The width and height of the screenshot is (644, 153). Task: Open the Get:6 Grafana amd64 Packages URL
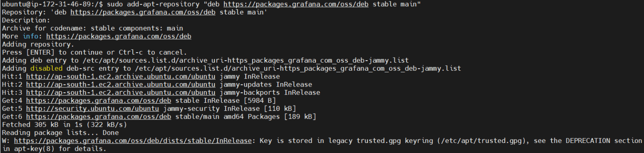99,117
